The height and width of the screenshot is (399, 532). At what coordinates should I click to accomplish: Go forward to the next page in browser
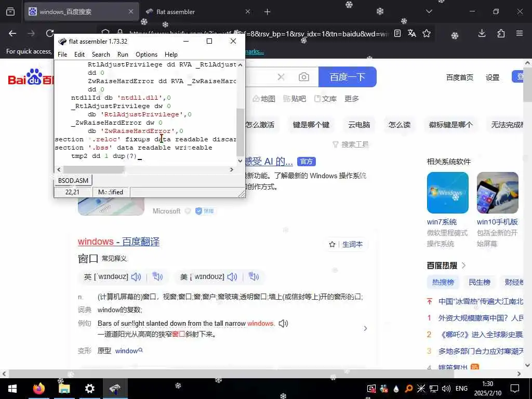(31, 33)
